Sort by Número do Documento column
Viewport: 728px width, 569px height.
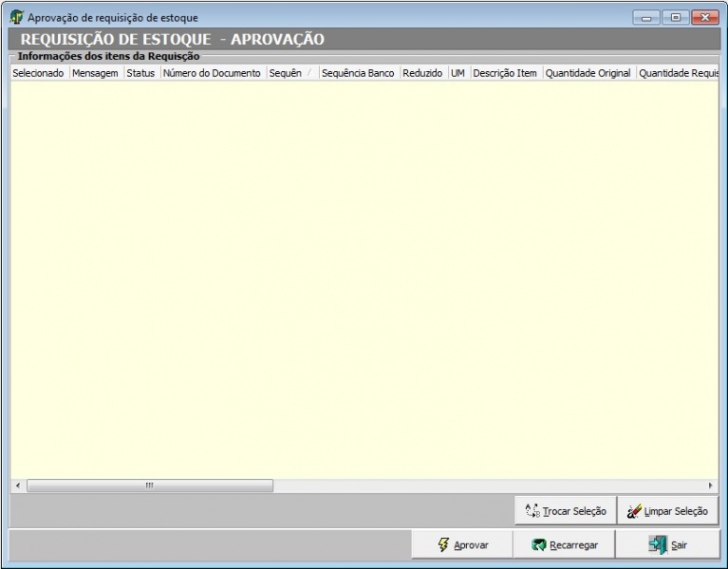coord(212,73)
